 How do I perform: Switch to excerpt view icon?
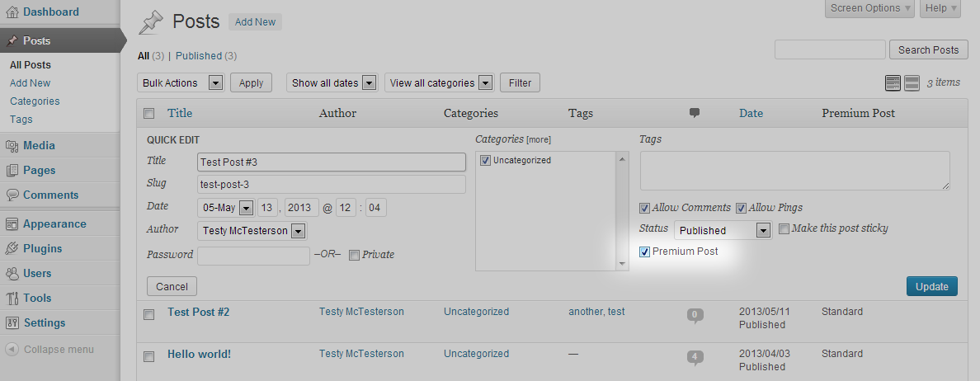pyautogui.click(x=912, y=82)
